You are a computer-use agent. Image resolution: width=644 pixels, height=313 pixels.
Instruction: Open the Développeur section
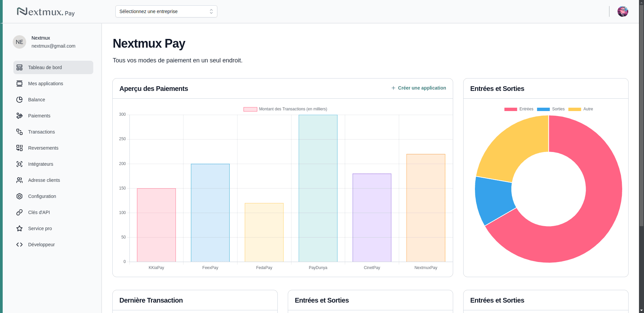pos(53,245)
